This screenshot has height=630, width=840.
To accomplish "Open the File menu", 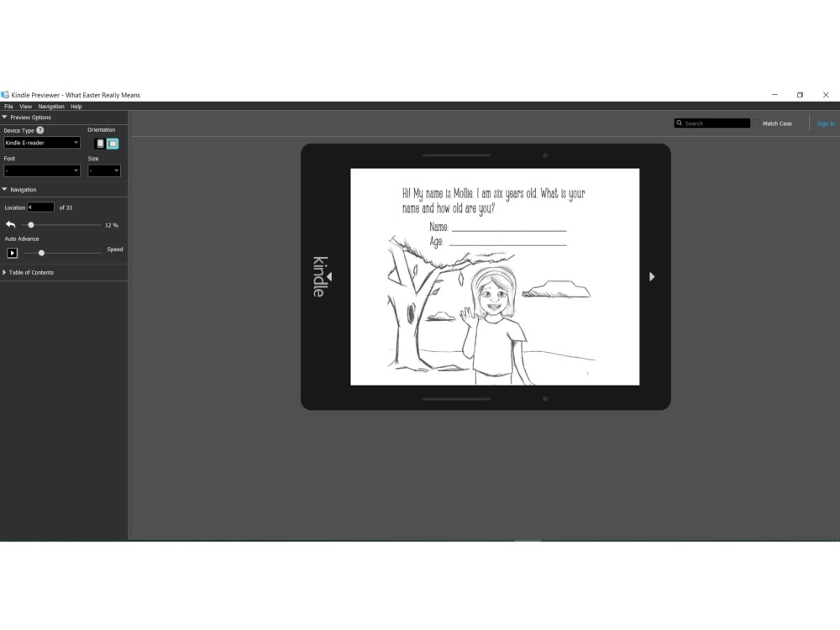I will tap(8, 107).
